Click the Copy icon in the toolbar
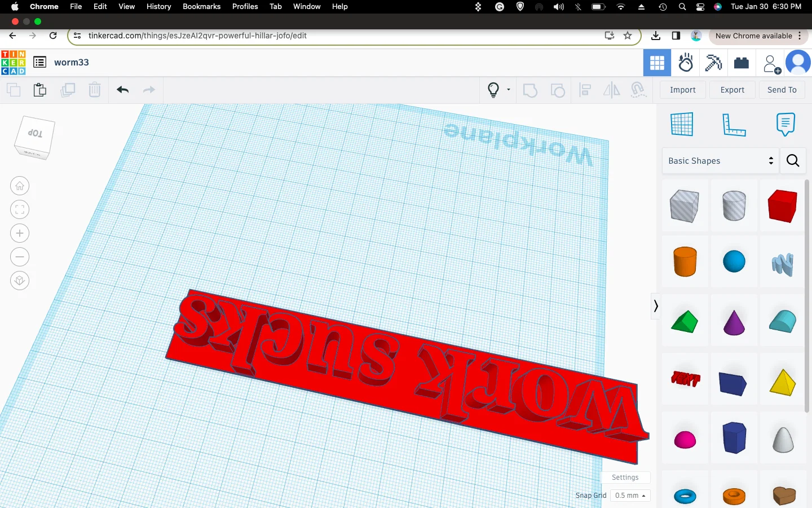This screenshot has width=812, height=508. pyautogui.click(x=14, y=90)
